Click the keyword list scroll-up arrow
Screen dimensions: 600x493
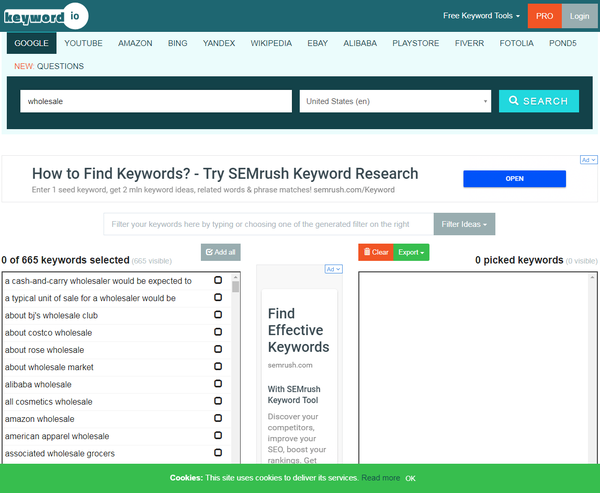[235, 277]
